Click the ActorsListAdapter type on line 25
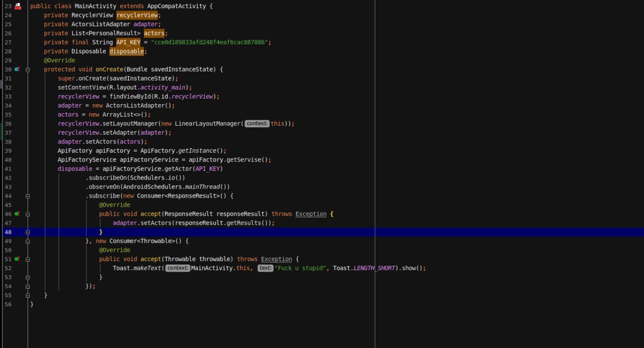Viewport: 644px width, 348px height. 101,24
